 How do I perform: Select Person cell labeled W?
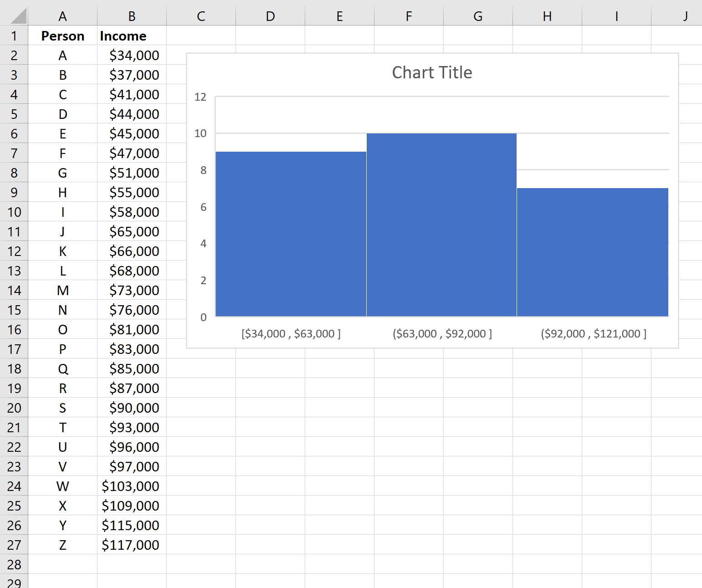coord(62,486)
